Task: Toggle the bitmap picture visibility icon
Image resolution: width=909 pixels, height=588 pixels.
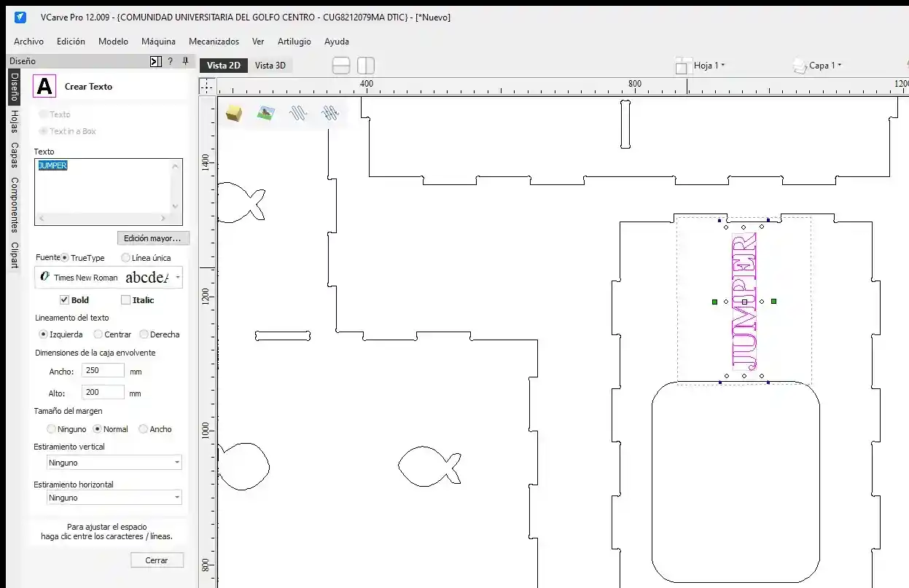Action: 266,113
